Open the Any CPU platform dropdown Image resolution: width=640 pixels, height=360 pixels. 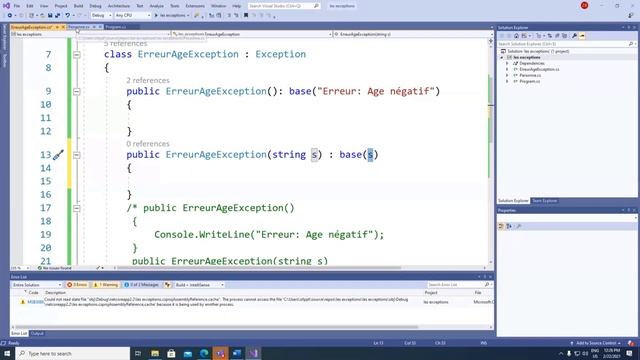tap(133, 15)
